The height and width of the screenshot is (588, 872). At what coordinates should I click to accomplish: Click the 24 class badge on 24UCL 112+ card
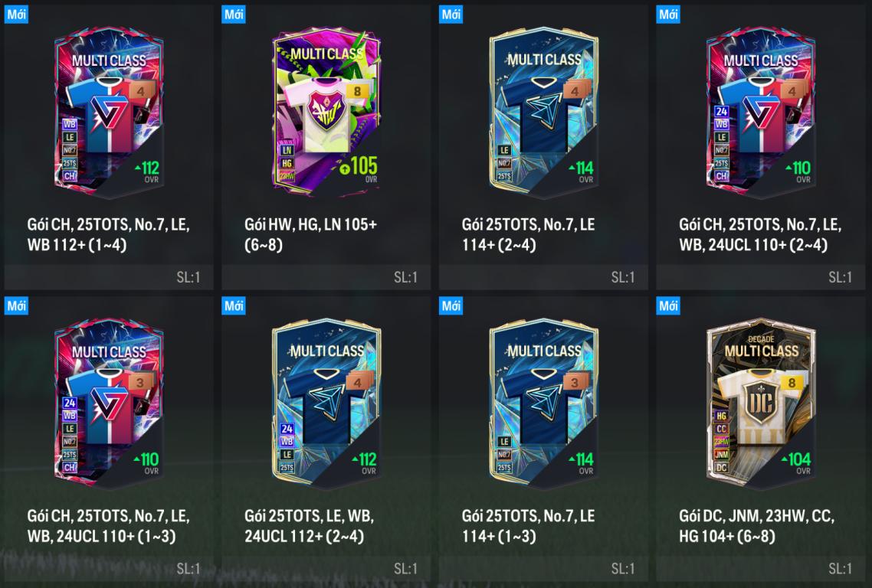pyautogui.click(x=287, y=429)
